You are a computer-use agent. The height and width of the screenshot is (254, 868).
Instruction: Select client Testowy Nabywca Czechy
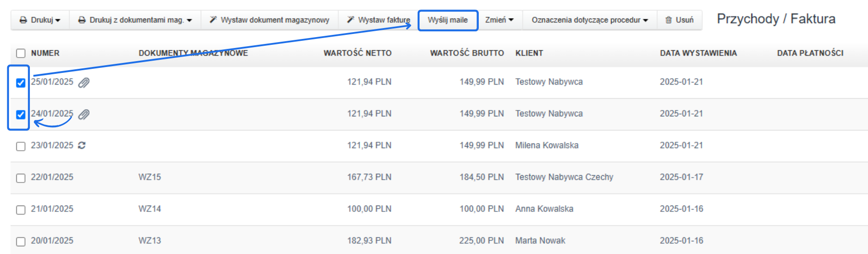click(x=564, y=177)
